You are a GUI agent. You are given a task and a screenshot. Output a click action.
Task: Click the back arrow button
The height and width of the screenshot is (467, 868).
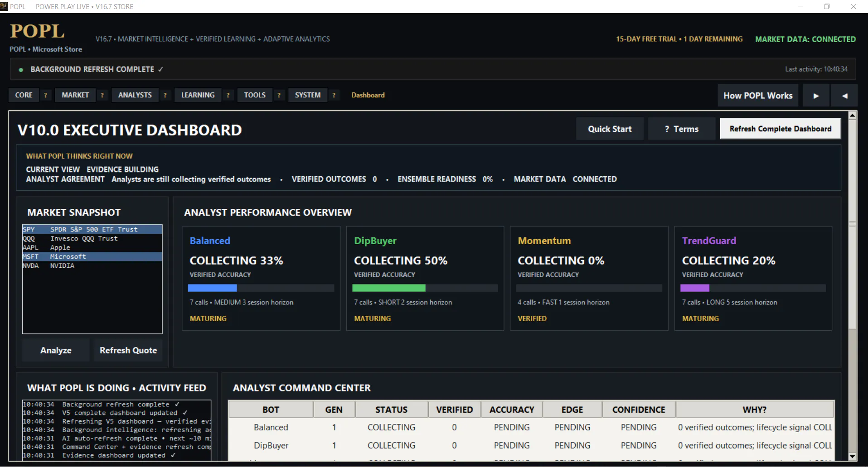(844, 96)
